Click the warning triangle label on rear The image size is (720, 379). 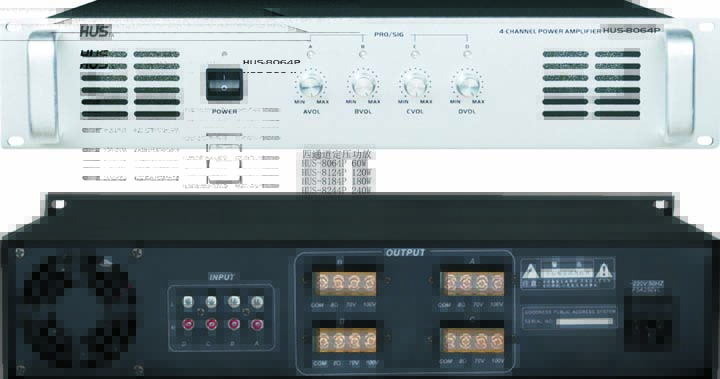pos(529,271)
